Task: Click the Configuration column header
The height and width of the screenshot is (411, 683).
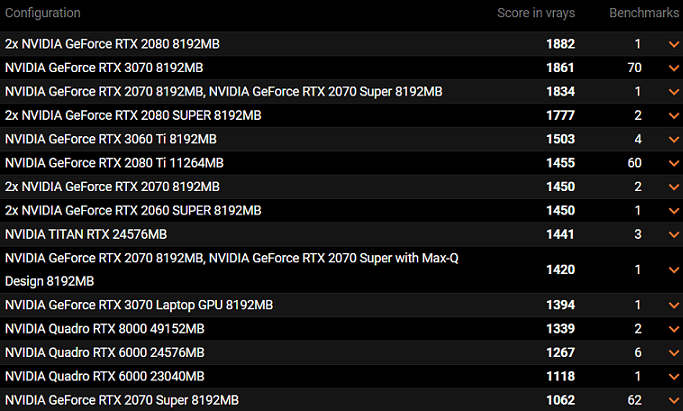Action: tap(43, 13)
